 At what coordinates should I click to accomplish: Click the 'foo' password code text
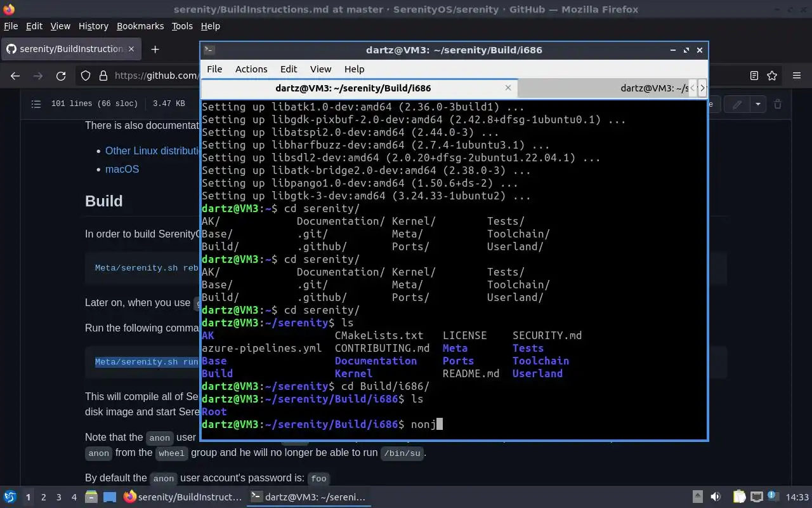tap(318, 479)
